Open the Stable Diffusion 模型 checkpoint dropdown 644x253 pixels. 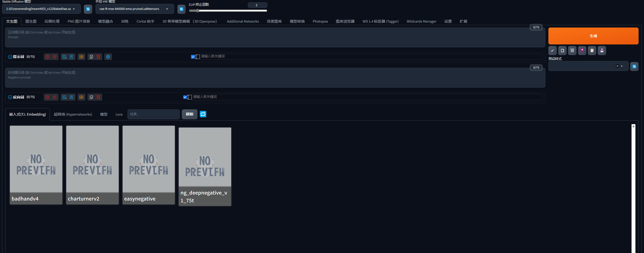click(x=42, y=9)
